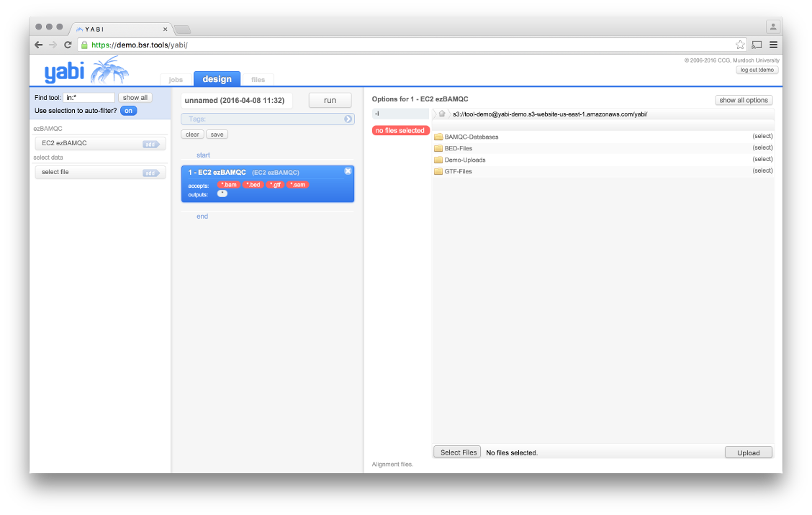This screenshot has width=812, height=515.
Task: Click show all options button
Action: [x=744, y=101]
